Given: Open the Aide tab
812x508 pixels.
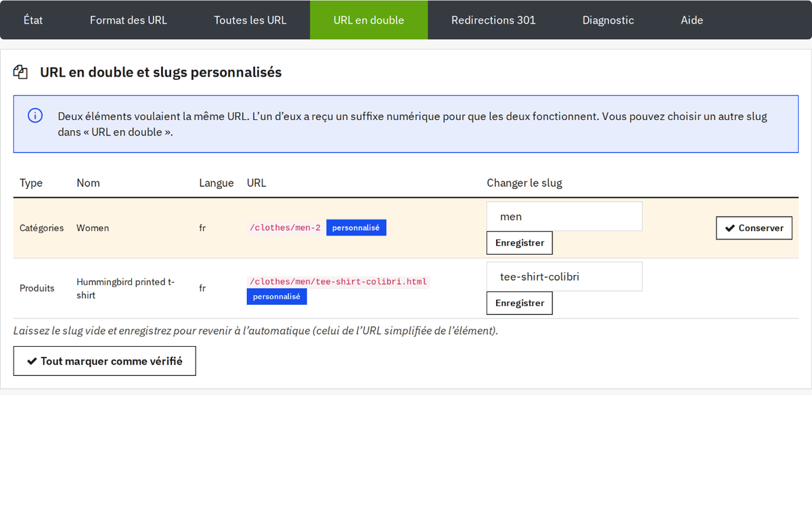Looking at the screenshot, I should click(x=692, y=20).
